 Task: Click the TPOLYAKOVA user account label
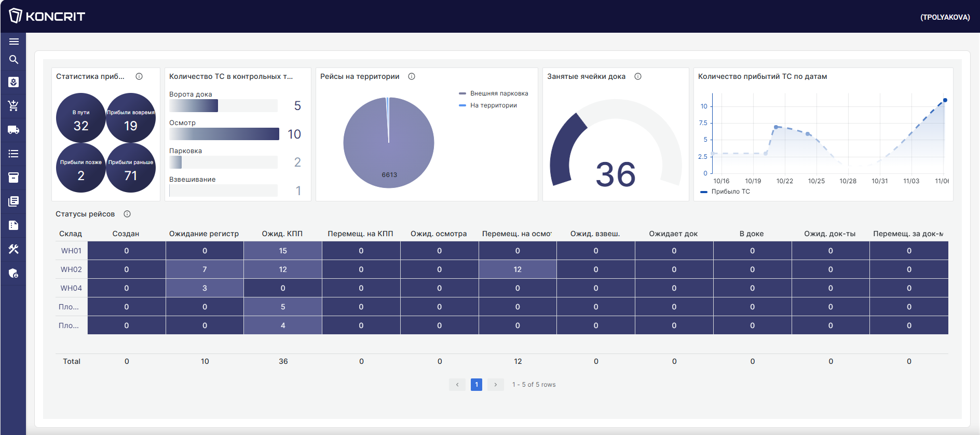click(945, 17)
